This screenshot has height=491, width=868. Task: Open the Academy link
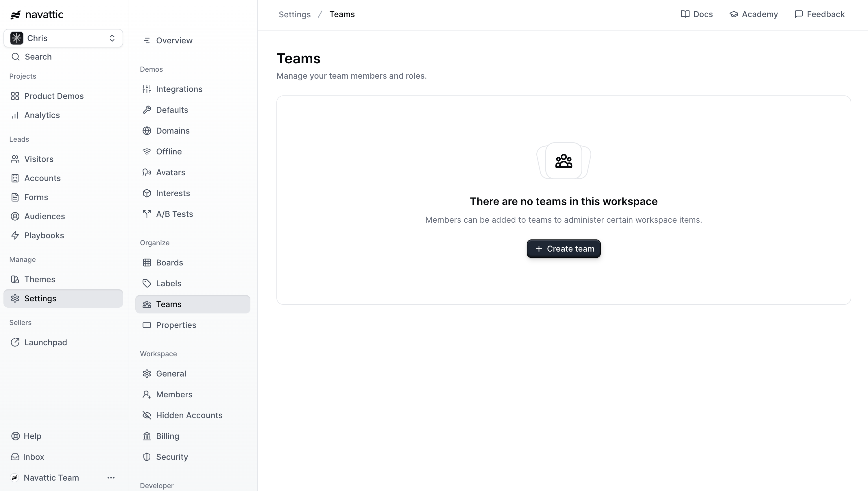[754, 14]
